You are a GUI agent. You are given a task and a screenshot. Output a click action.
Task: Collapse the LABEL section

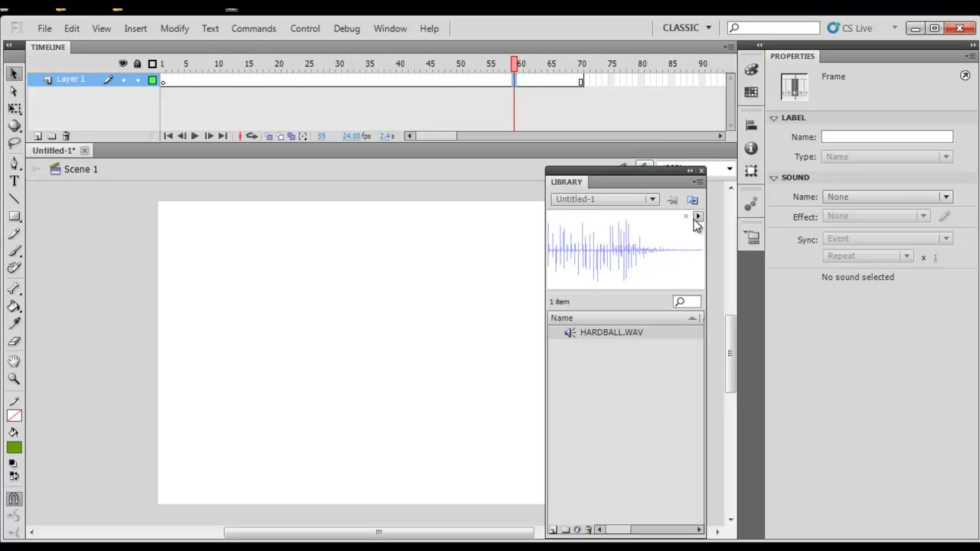tap(774, 118)
